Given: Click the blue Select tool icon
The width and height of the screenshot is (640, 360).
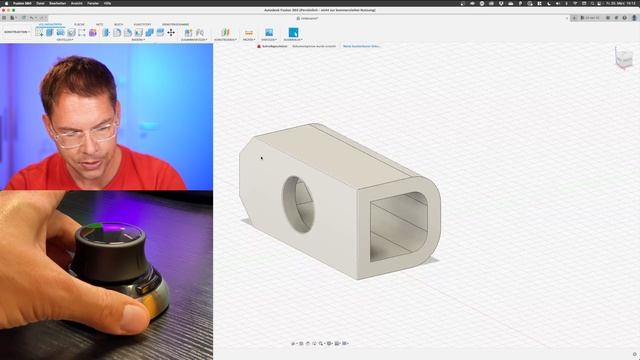Looking at the screenshot, I should coord(293,32).
